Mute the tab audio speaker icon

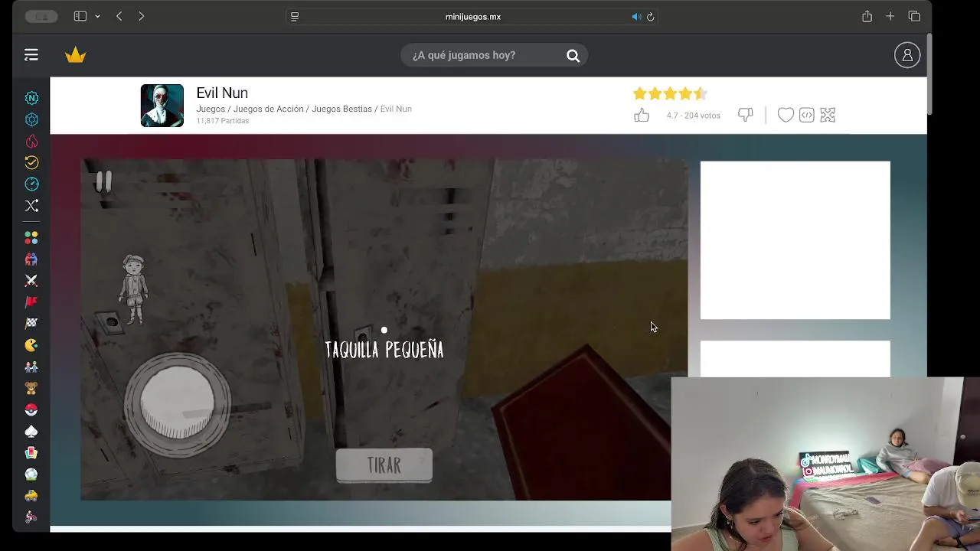635,17
